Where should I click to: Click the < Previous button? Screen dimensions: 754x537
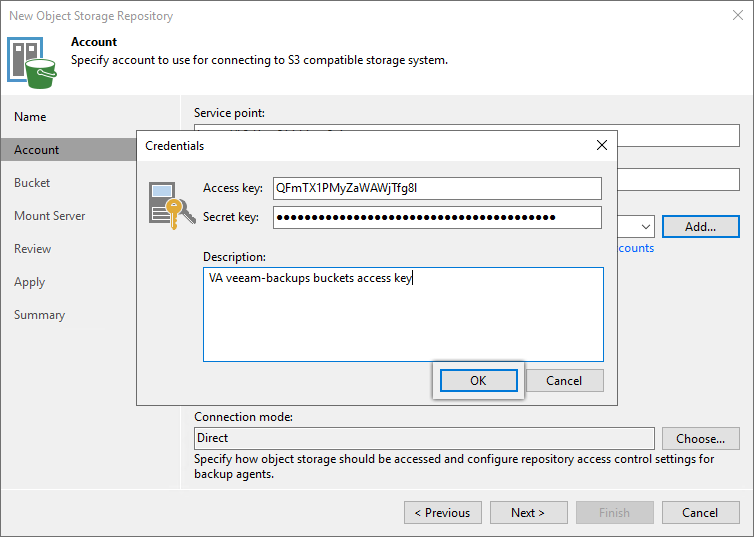coord(442,513)
